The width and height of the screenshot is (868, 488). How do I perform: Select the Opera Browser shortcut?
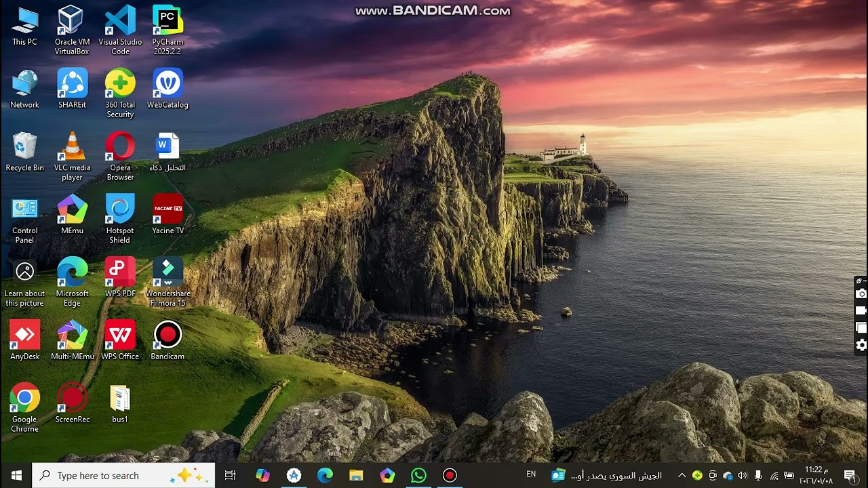(120, 156)
